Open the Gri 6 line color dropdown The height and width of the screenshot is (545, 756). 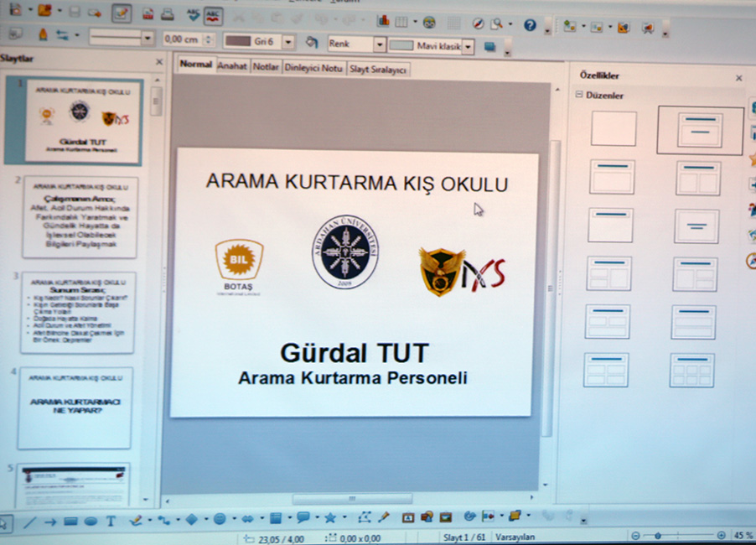tap(288, 42)
